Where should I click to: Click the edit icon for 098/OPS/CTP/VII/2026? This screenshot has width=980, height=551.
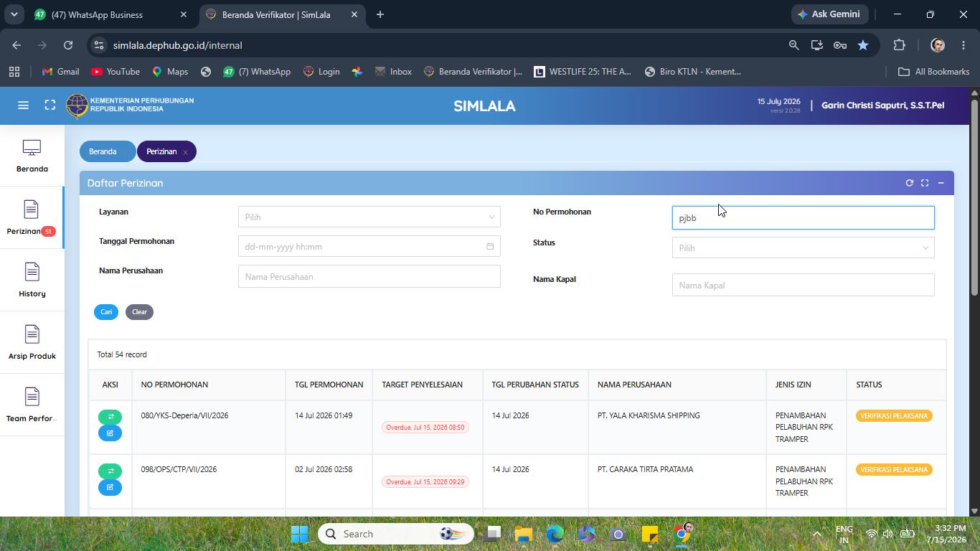coord(110,487)
